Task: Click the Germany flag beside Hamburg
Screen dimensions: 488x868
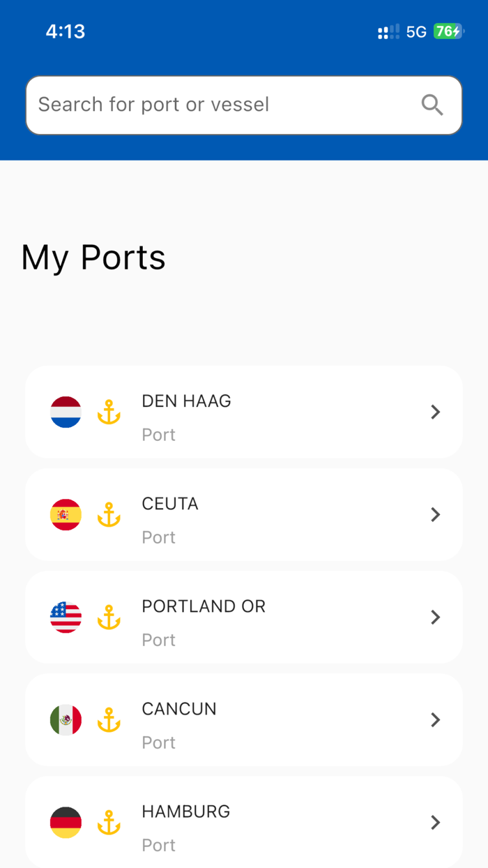Action: 66,822
